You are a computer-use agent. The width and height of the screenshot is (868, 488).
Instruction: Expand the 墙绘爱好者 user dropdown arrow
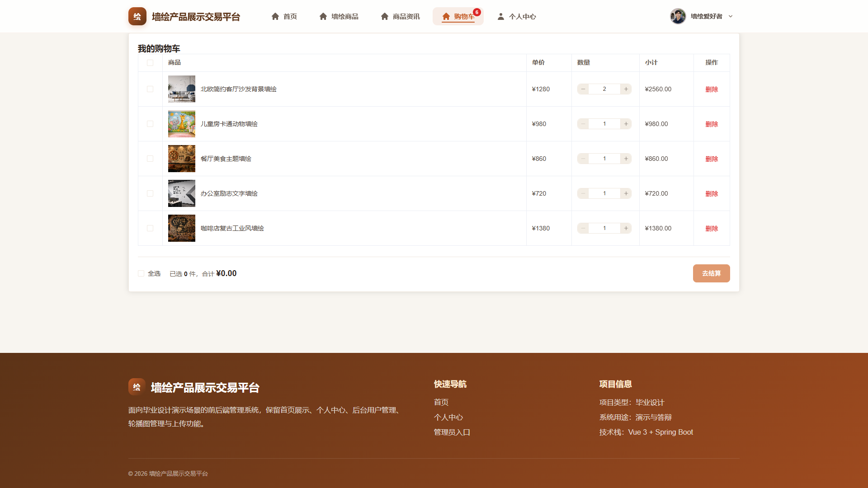[x=731, y=16]
